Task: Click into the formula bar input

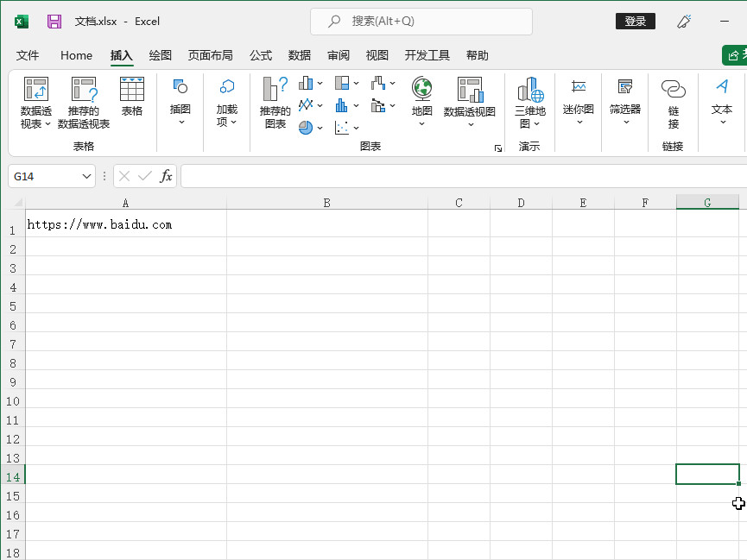Action: [464, 176]
